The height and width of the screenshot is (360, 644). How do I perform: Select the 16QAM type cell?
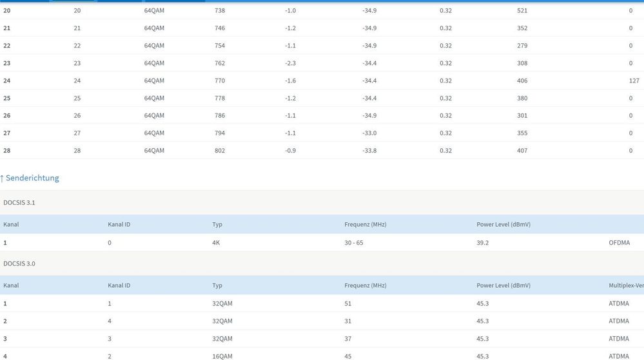pyautogui.click(x=222, y=356)
